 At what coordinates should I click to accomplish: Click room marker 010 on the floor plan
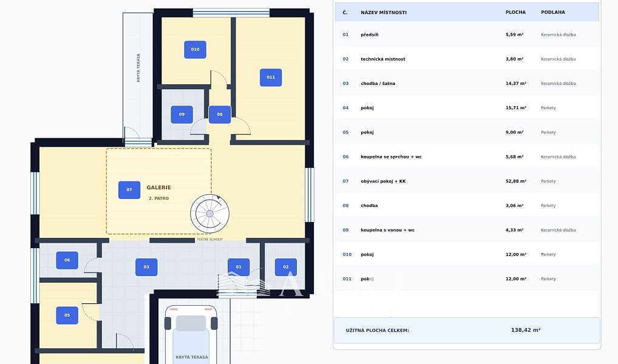click(x=195, y=50)
